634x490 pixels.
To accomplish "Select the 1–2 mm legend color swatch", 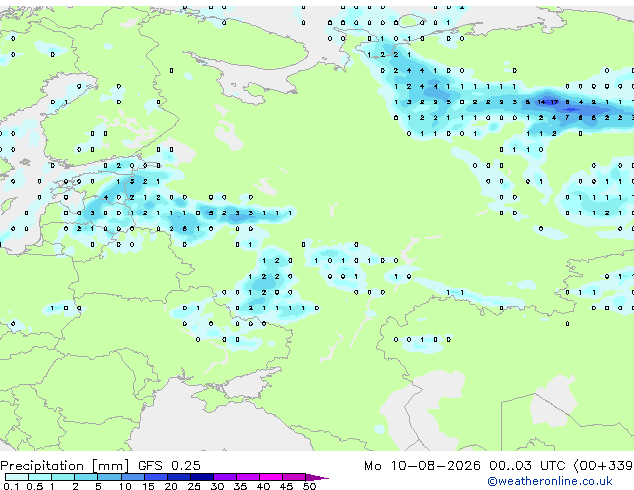I will 63,477.
